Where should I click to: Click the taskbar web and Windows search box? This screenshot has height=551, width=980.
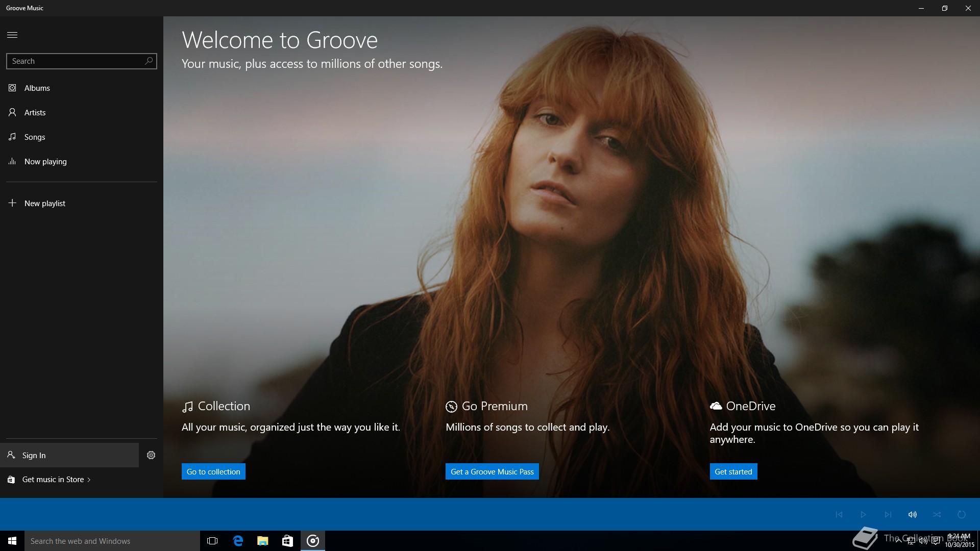(x=112, y=541)
